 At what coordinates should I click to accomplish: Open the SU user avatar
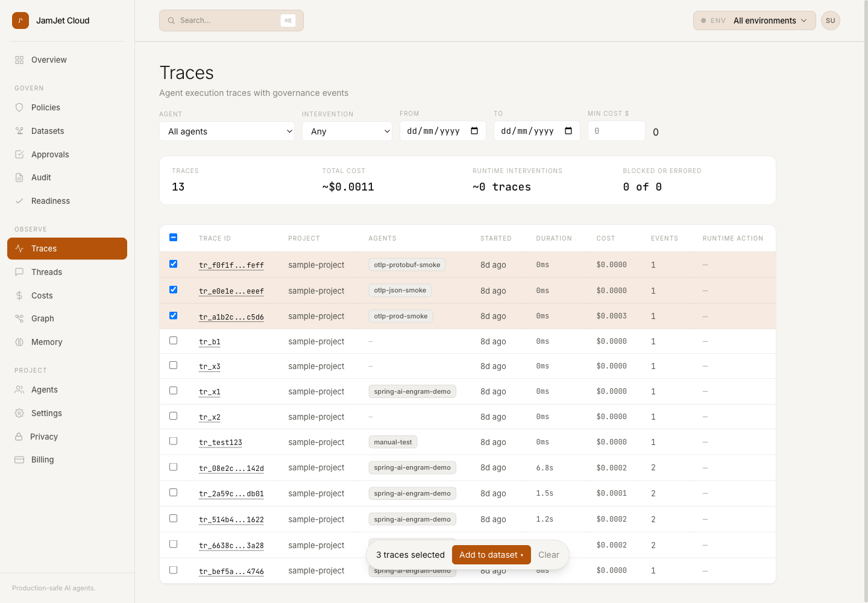pos(831,21)
